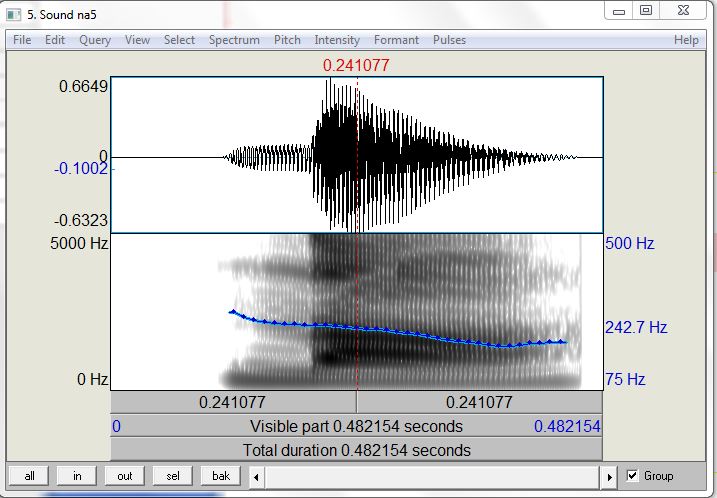Click the red cursor time label 0.241077
Viewport: 717px width, 498px height.
pos(356,65)
